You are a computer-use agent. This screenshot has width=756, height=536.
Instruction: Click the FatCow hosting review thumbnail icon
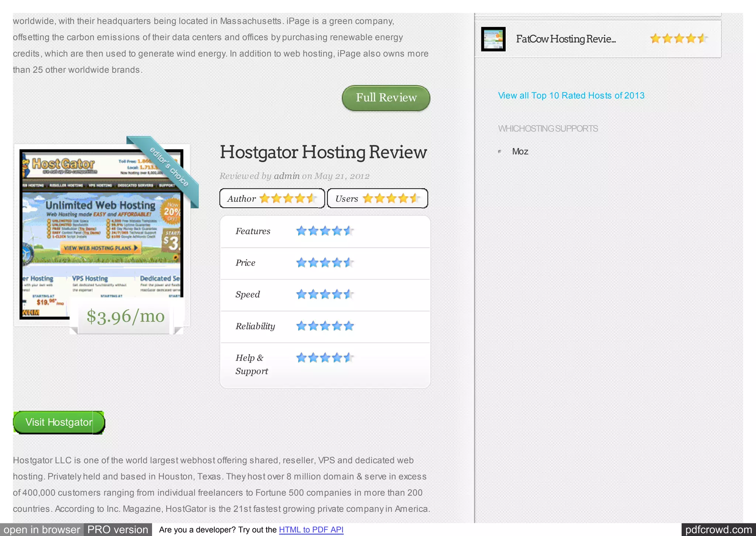(493, 39)
